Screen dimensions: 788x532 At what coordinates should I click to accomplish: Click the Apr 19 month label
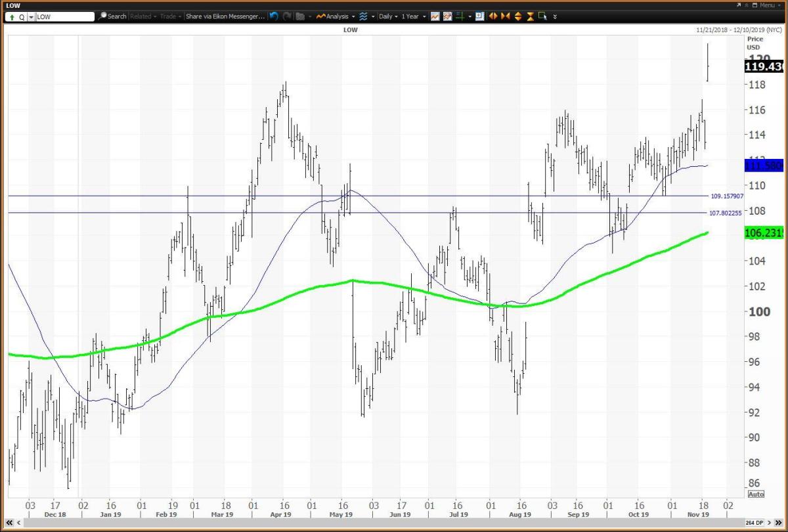pyautogui.click(x=280, y=515)
